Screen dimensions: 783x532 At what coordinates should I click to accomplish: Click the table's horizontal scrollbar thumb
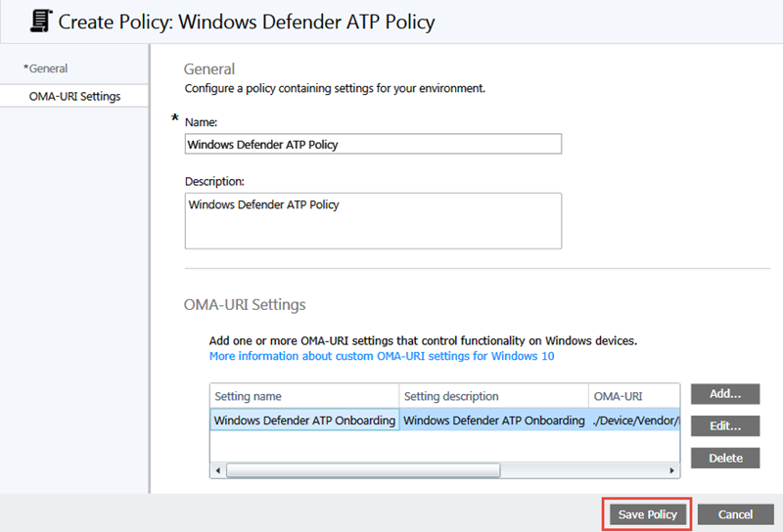coord(362,470)
